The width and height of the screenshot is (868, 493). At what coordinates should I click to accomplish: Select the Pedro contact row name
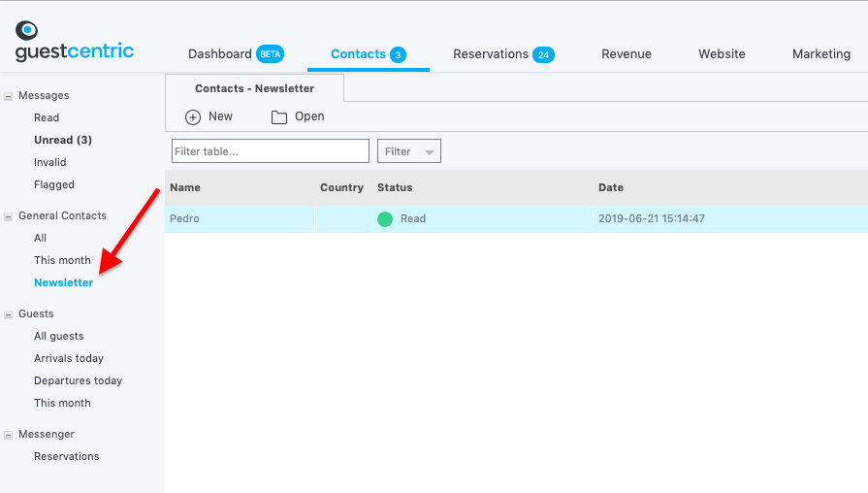(184, 218)
